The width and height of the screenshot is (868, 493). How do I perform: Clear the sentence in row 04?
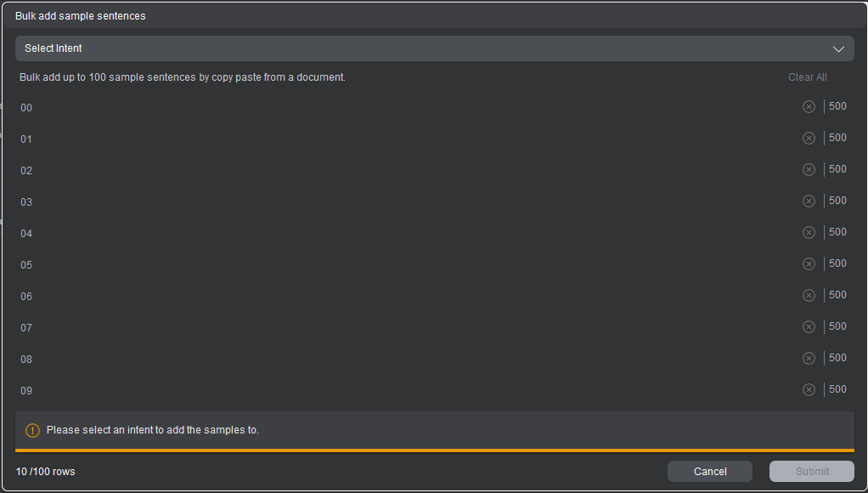809,233
